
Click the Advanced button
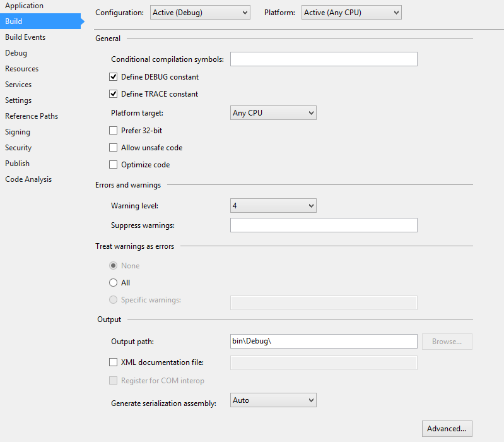point(447,429)
